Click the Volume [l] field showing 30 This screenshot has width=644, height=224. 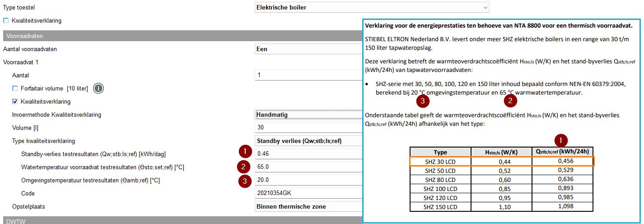point(308,128)
